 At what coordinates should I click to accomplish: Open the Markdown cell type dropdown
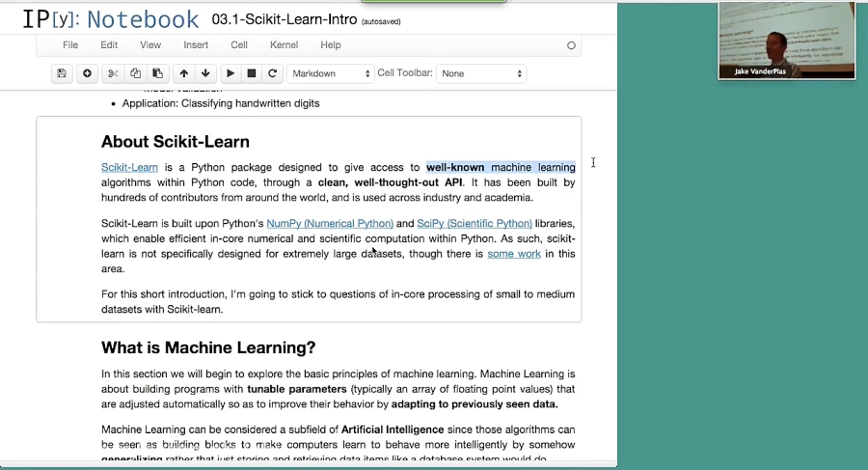[331, 73]
